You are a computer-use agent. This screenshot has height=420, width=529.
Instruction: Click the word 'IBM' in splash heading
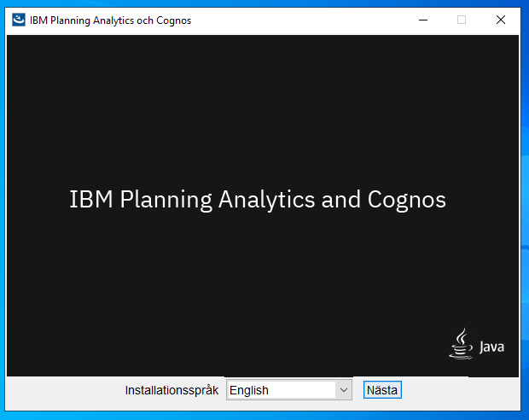(91, 199)
